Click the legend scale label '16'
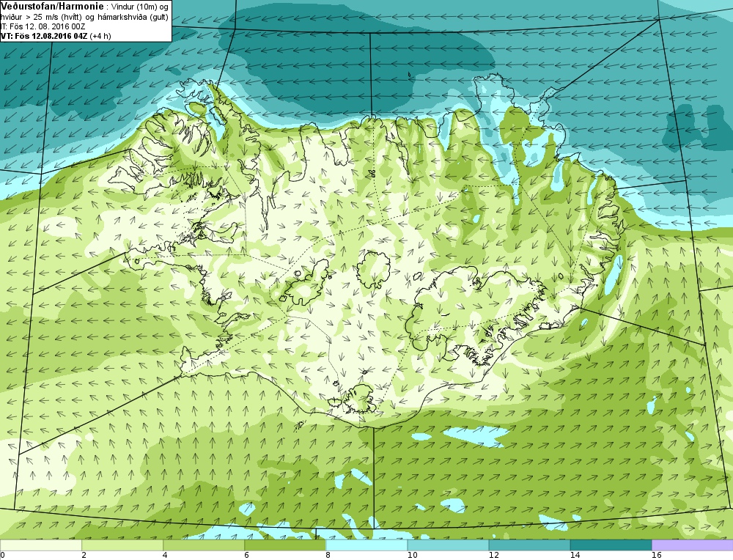The image size is (733, 560). point(656,556)
